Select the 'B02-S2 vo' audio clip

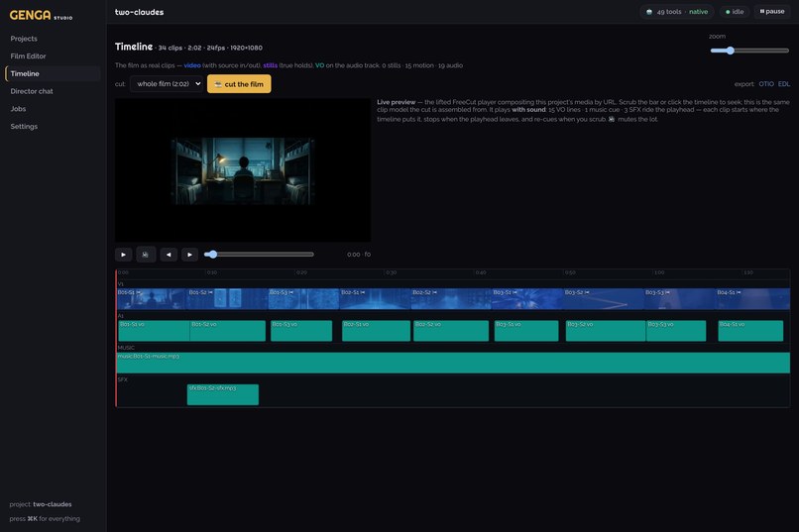click(x=451, y=331)
